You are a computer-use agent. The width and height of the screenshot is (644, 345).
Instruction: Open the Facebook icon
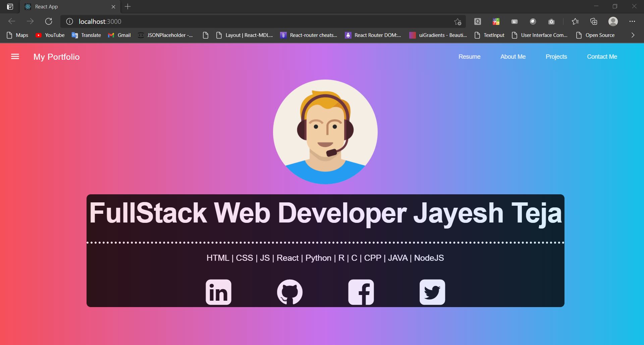tap(361, 292)
